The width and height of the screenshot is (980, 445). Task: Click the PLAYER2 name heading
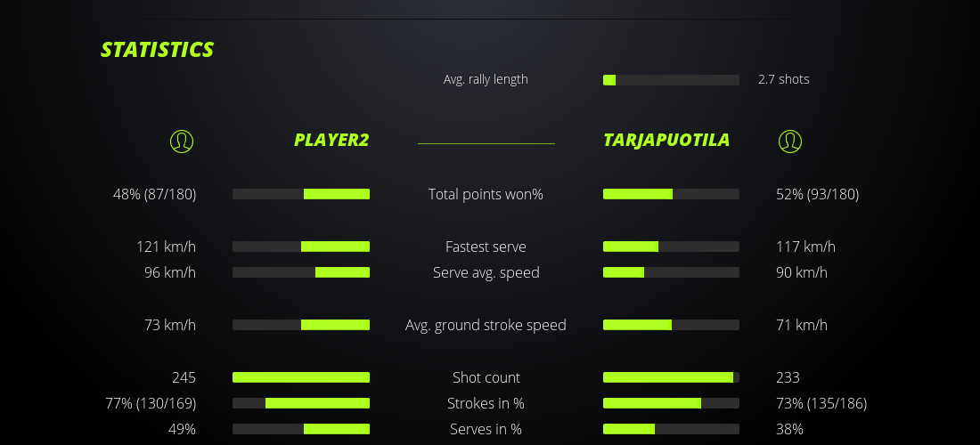pos(331,140)
